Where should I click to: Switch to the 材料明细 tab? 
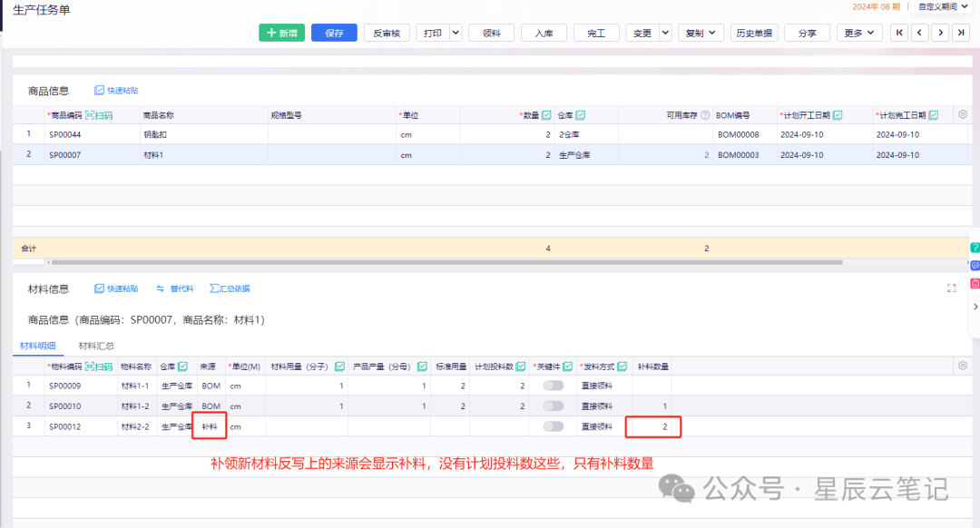[37, 346]
